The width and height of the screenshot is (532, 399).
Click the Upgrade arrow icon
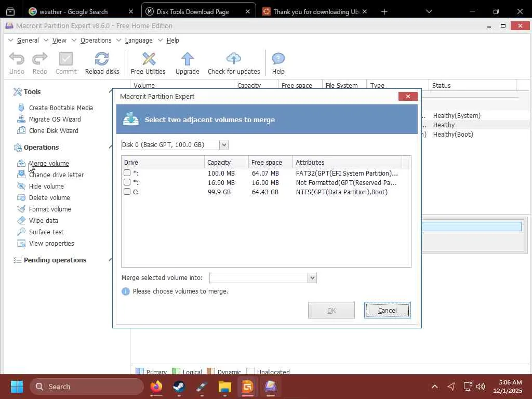click(x=187, y=59)
